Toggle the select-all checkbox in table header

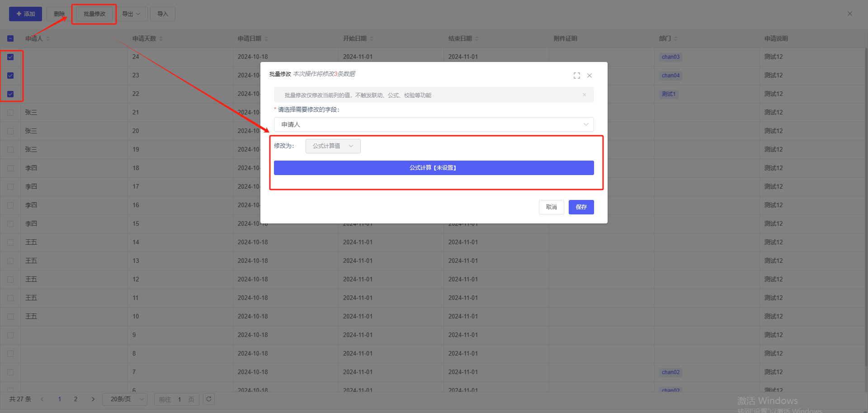(x=10, y=39)
